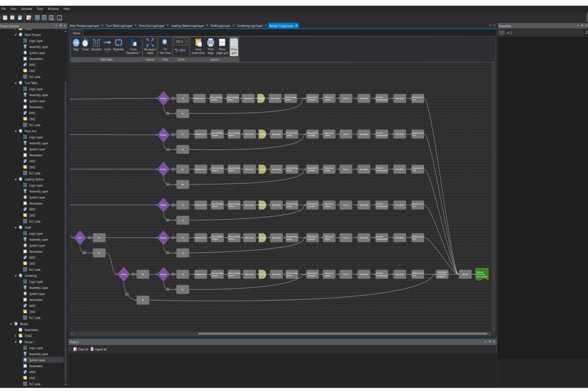
Task: Click the second icon in the top toolbar
Action: [x=13, y=18]
